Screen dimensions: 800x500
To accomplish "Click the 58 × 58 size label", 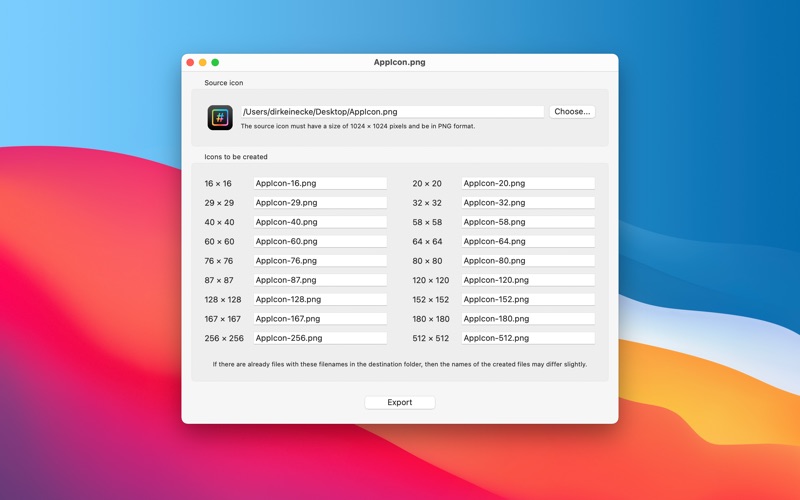I will 427,222.
